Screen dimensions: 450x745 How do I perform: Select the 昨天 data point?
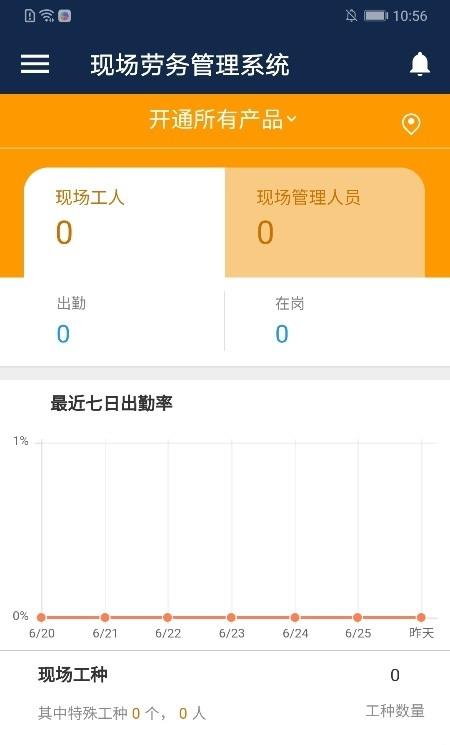tap(421, 617)
